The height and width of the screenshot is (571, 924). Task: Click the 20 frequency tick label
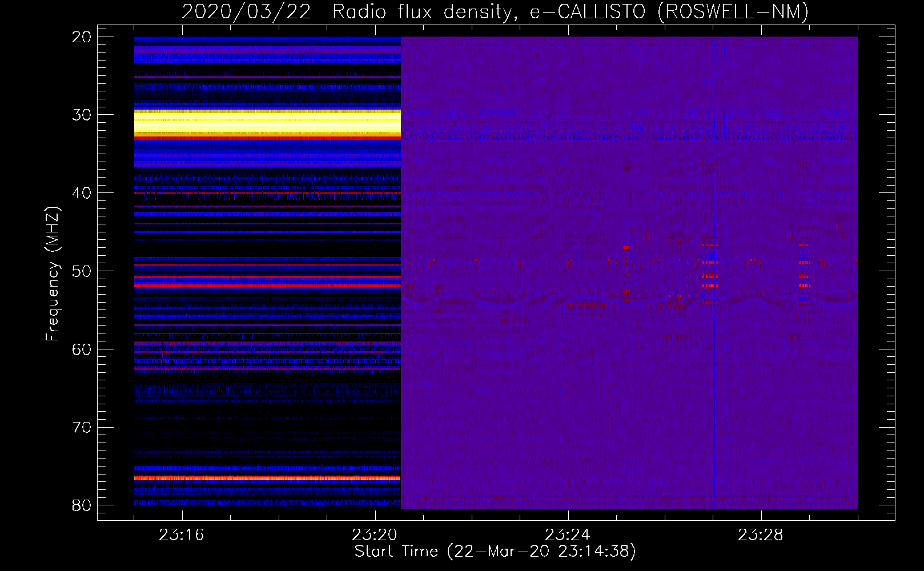pos(82,37)
